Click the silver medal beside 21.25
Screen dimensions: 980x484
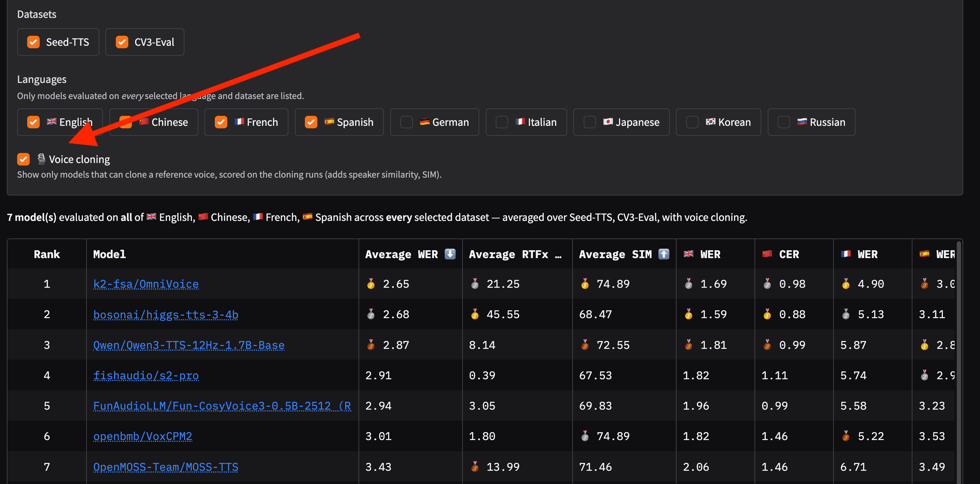point(475,283)
